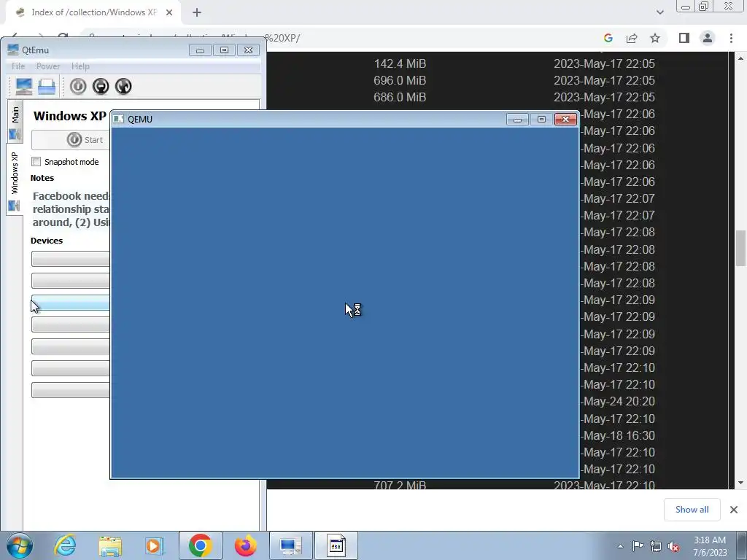Viewport: 747px width, 560px height.
Task: Open a new Chrome tab with plus button
Action: tap(197, 12)
